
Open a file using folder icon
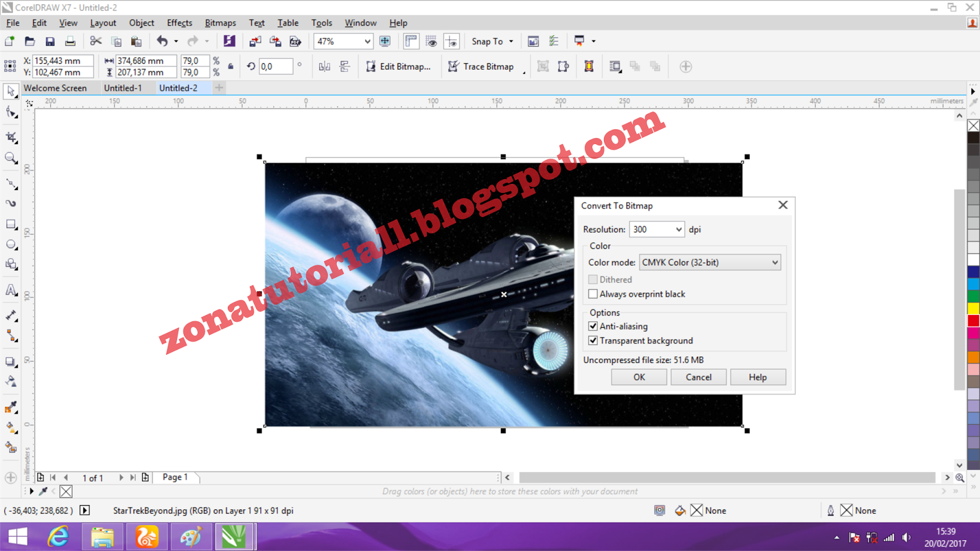click(x=29, y=41)
